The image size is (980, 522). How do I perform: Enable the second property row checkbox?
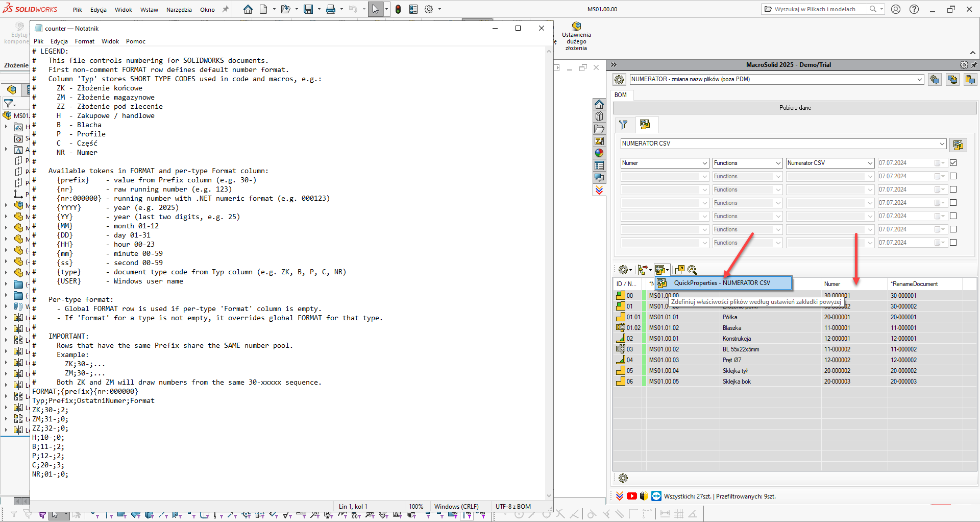tap(953, 176)
